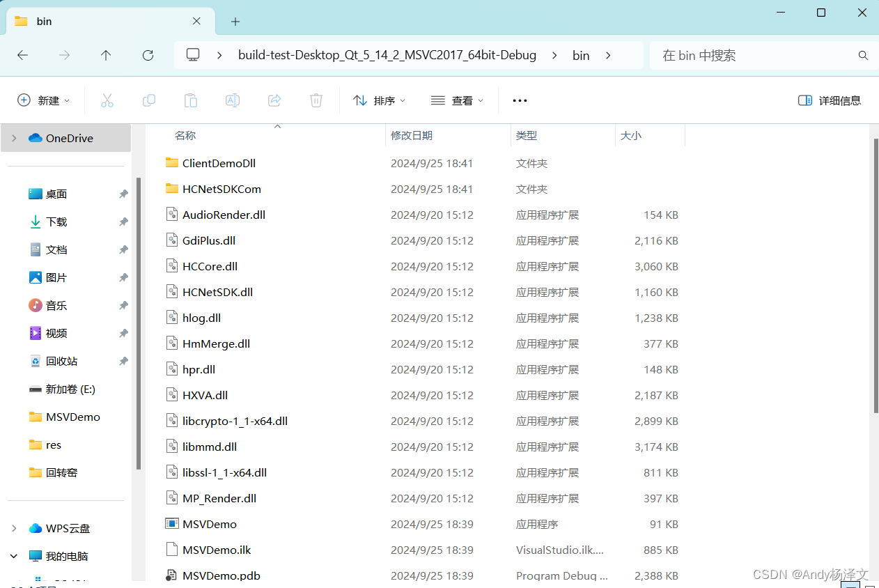Open MSVDemo folder in sidebar

[65, 417]
